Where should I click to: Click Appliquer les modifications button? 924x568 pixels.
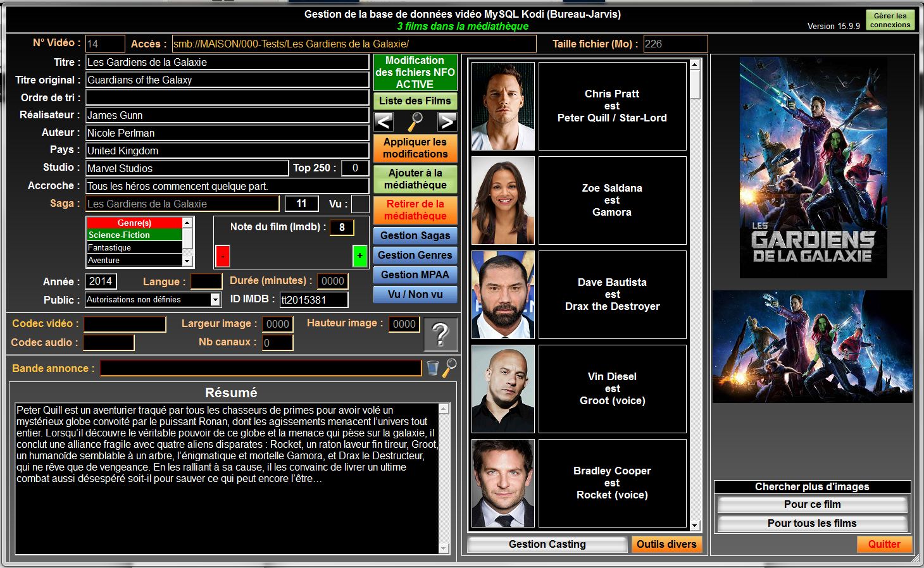[415, 148]
